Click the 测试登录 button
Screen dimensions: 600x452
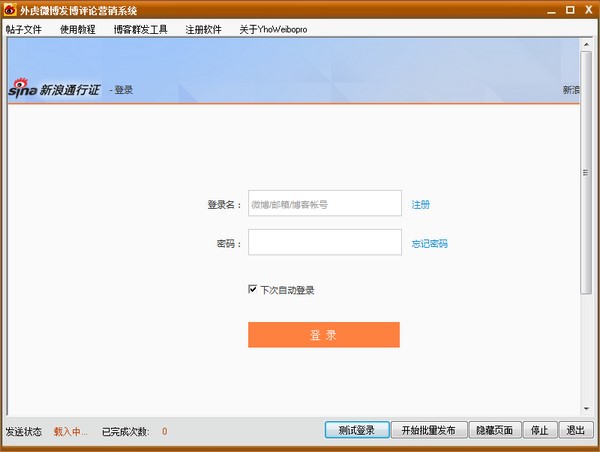[x=357, y=430]
